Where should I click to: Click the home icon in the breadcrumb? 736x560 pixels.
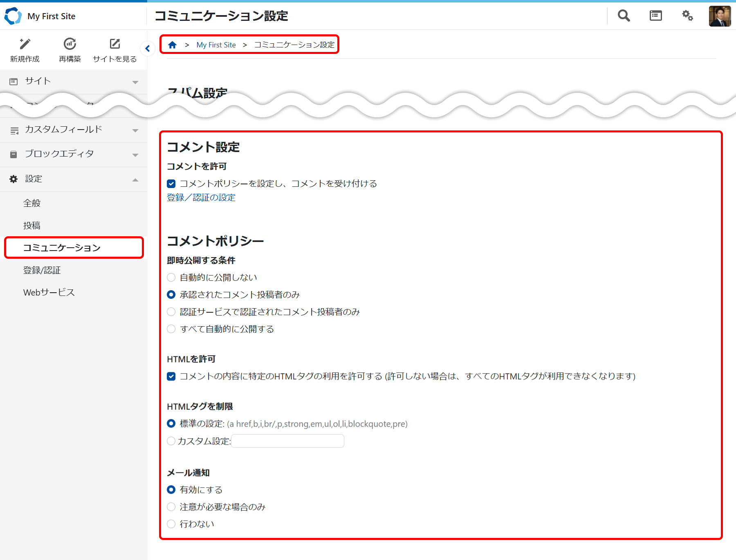click(172, 45)
